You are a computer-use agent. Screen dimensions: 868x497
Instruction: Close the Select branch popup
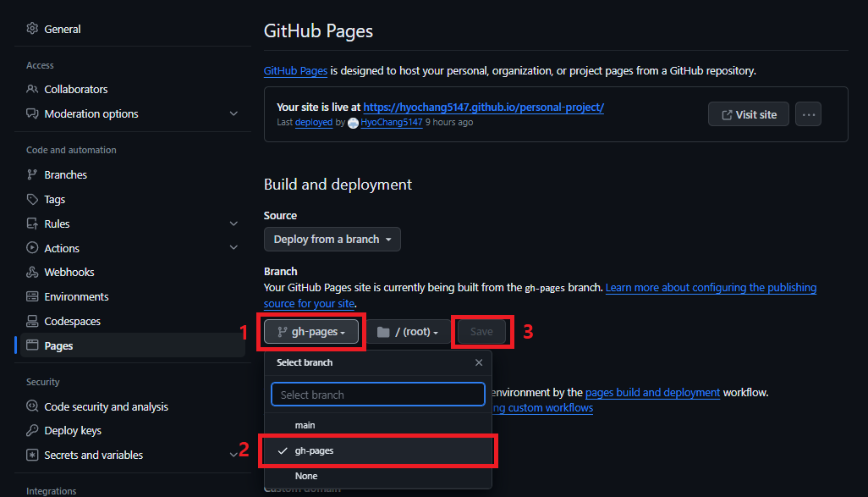[479, 362]
